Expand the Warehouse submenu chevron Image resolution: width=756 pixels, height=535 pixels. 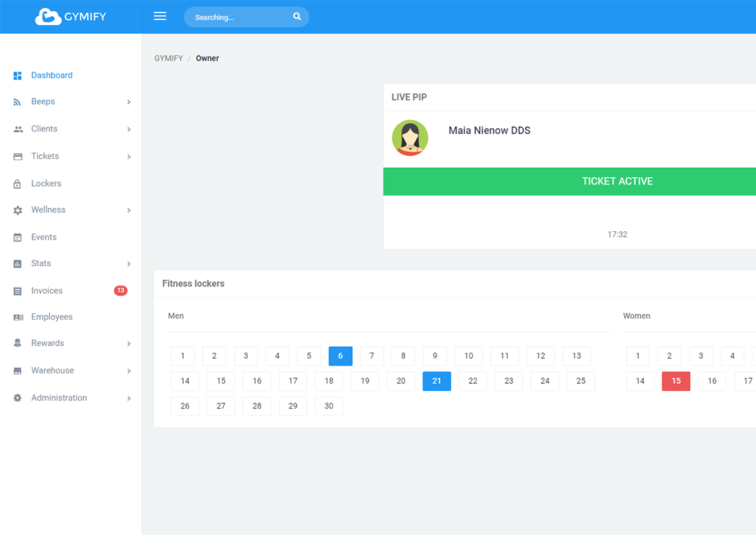pos(129,371)
